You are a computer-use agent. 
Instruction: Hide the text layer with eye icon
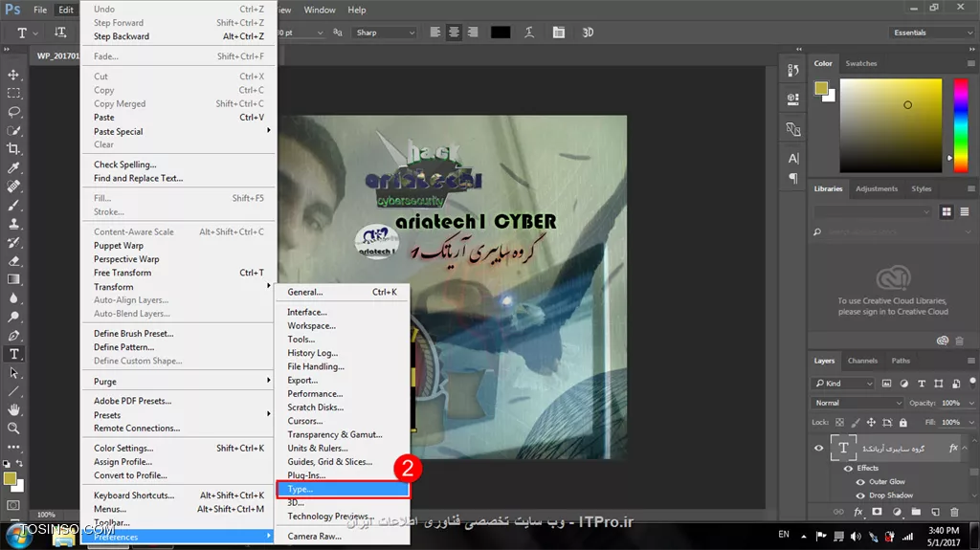(819, 448)
